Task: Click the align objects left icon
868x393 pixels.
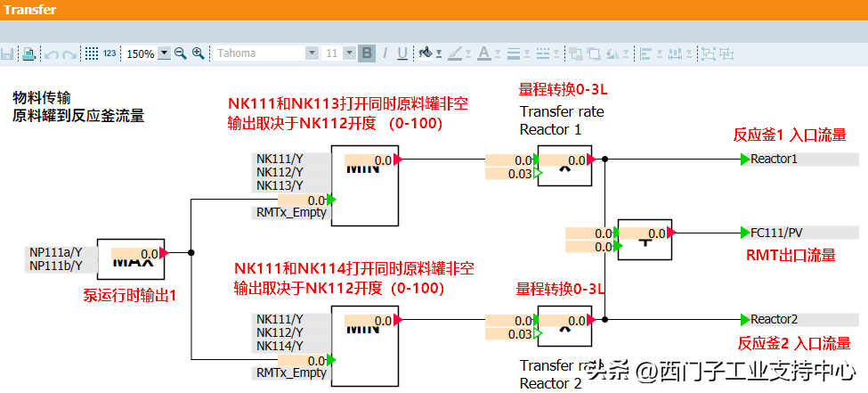Action: coord(646,53)
